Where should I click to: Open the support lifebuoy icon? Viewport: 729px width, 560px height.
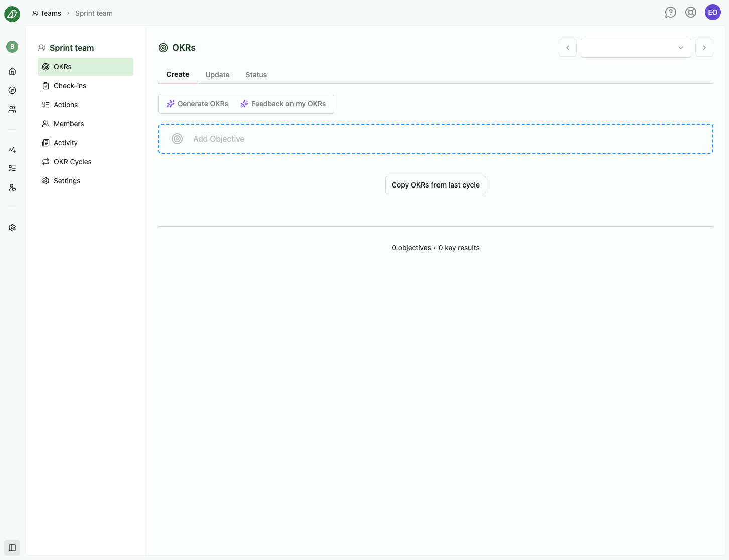tap(691, 12)
